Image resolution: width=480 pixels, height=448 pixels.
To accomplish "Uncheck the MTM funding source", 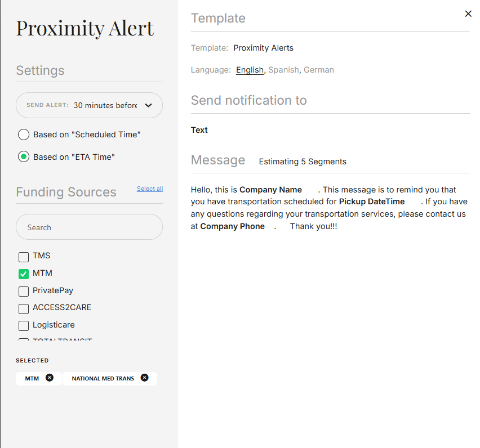I will pyautogui.click(x=23, y=274).
